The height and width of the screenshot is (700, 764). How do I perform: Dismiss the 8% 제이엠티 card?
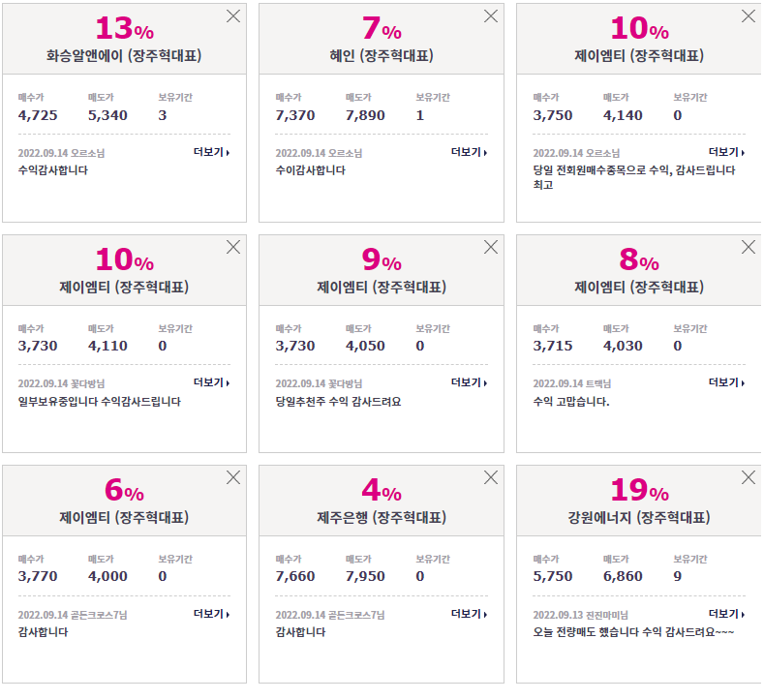point(748,247)
